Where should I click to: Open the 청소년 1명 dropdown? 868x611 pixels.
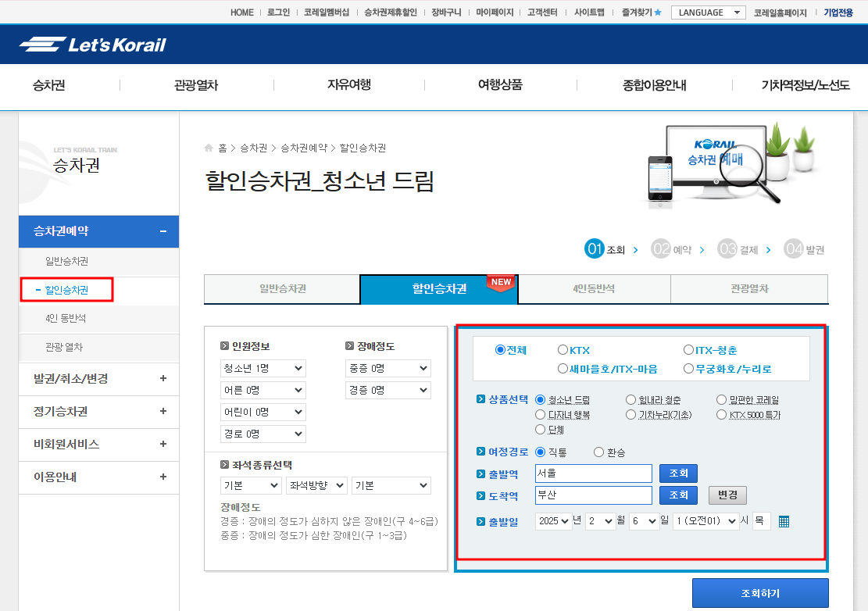[x=263, y=368]
